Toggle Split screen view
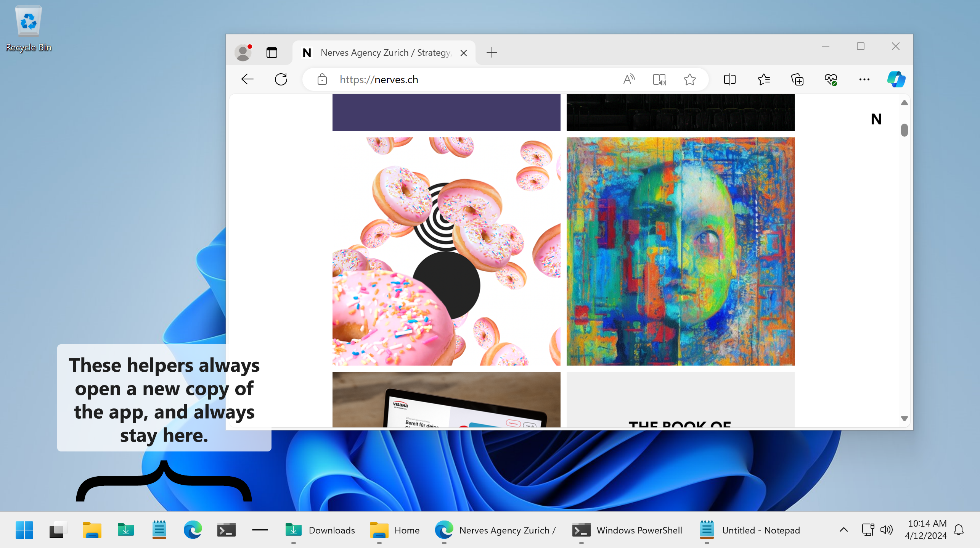Image resolution: width=980 pixels, height=548 pixels. (x=729, y=79)
